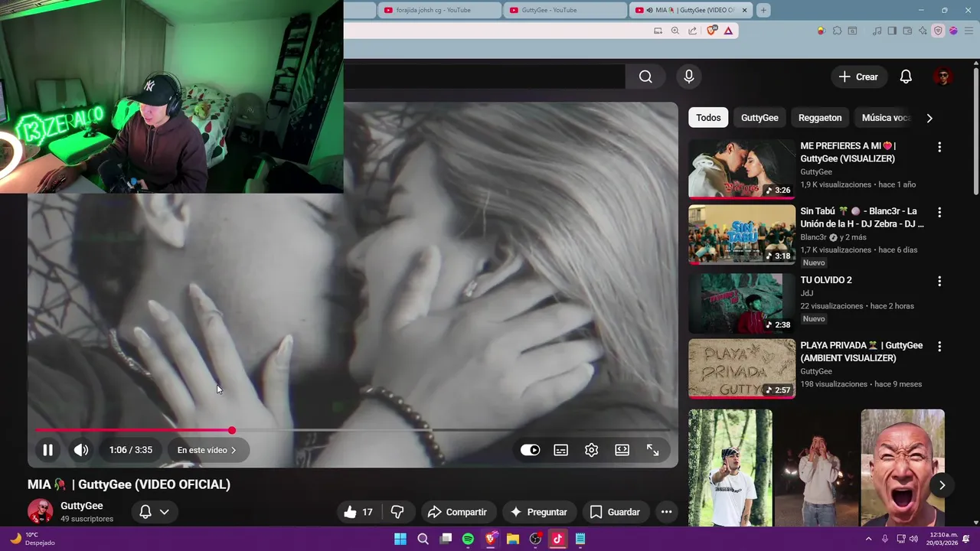
Task: Click the video progress bar scrubber
Action: pos(231,430)
